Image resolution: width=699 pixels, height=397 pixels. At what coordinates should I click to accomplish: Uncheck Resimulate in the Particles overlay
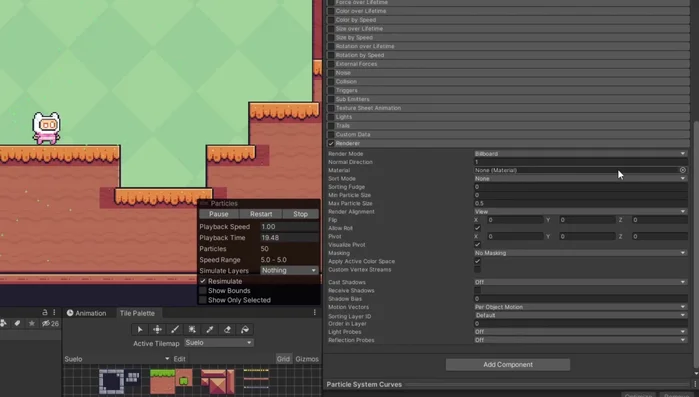pyautogui.click(x=203, y=281)
